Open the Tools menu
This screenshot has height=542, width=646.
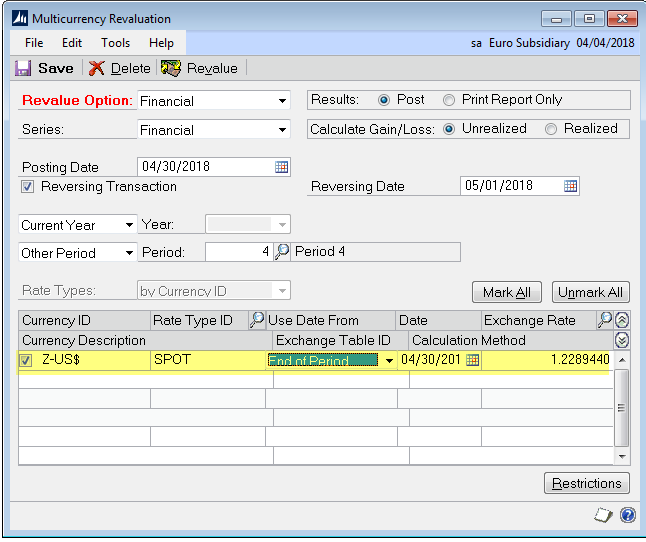(115, 43)
